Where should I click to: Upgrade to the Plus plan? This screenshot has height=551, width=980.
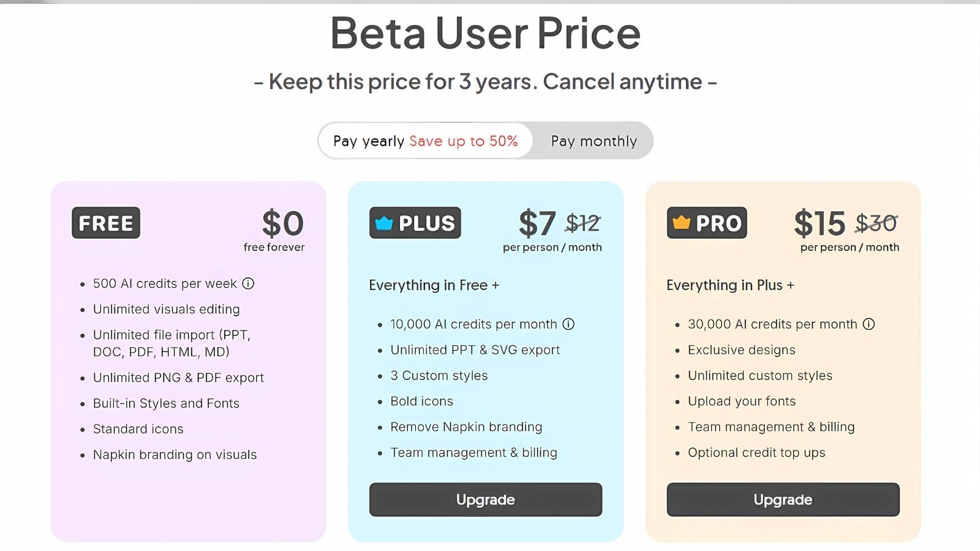click(485, 500)
